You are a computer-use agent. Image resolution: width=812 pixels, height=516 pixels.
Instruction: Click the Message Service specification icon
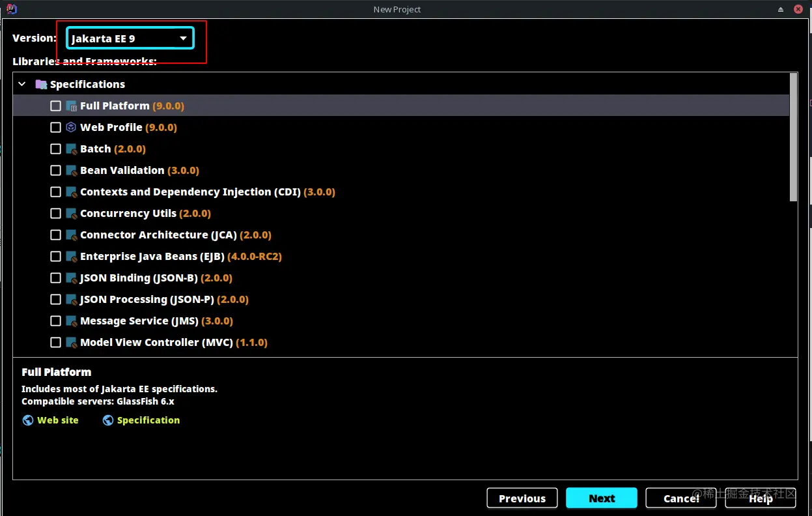72,321
